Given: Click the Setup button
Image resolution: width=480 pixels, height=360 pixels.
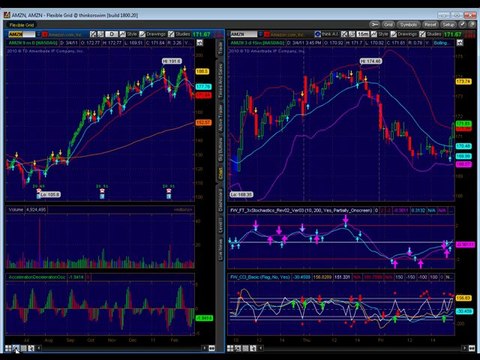Looking at the screenshot, I should click(x=448, y=25).
